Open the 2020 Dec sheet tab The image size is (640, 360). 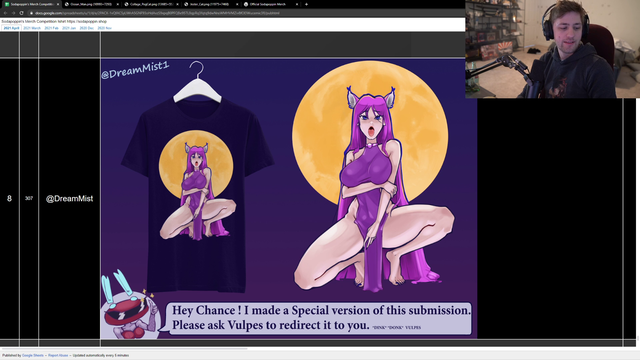point(87,28)
